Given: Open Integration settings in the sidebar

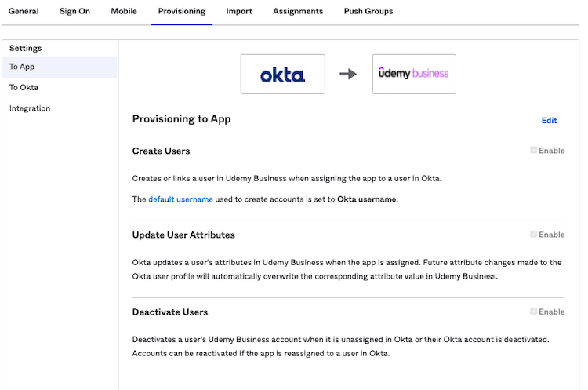Looking at the screenshot, I should coord(30,108).
